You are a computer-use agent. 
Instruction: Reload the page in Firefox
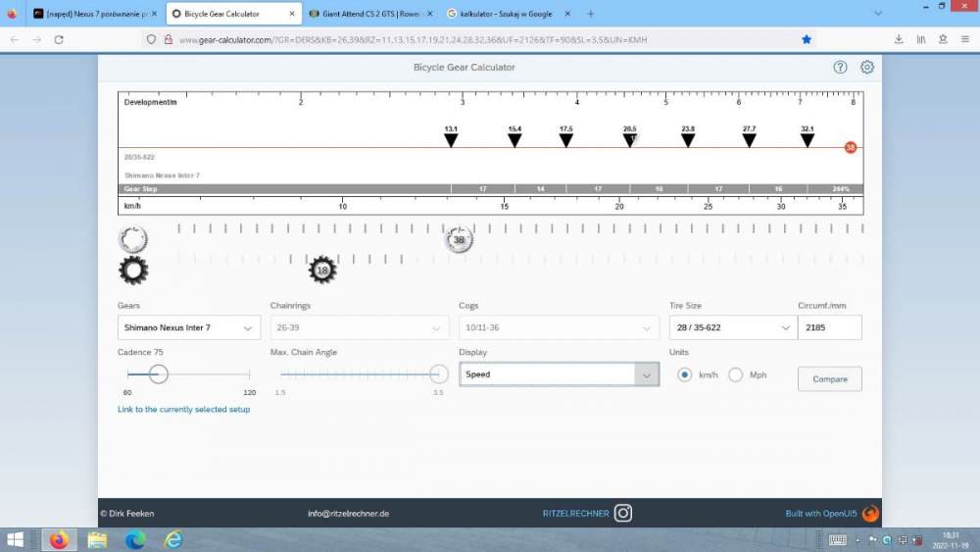point(59,39)
